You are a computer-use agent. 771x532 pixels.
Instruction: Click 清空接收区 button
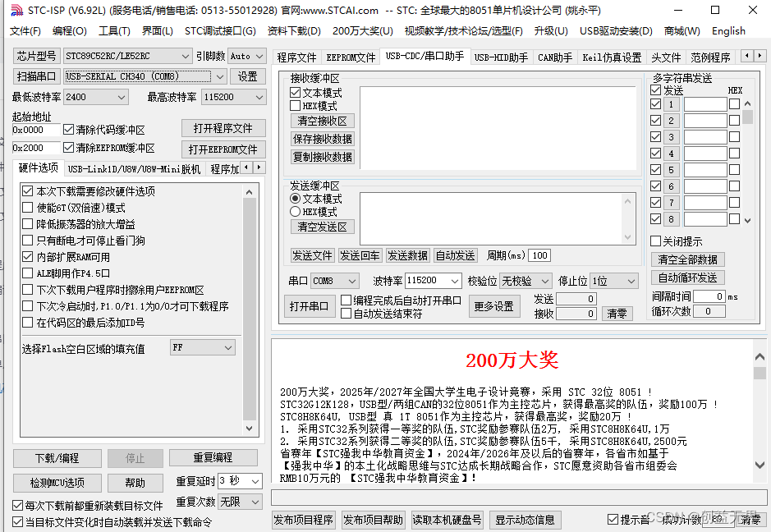click(x=322, y=121)
